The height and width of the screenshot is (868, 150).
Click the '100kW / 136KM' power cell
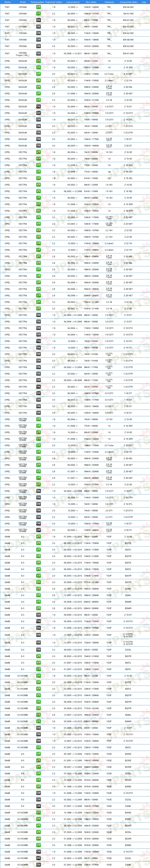[x=91, y=40]
